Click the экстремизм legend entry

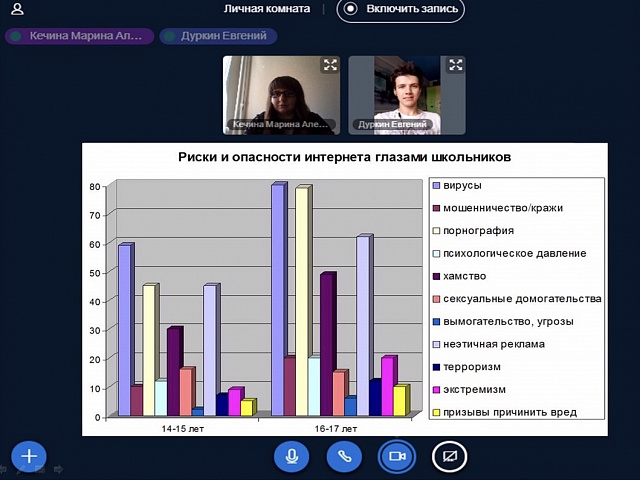(x=475, y=389)
